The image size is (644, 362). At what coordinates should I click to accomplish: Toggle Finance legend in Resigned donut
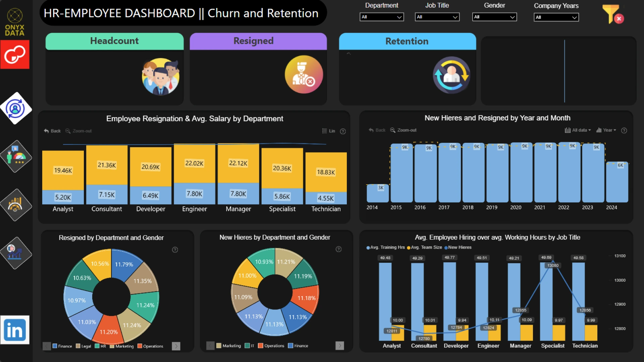coord(62,346)
